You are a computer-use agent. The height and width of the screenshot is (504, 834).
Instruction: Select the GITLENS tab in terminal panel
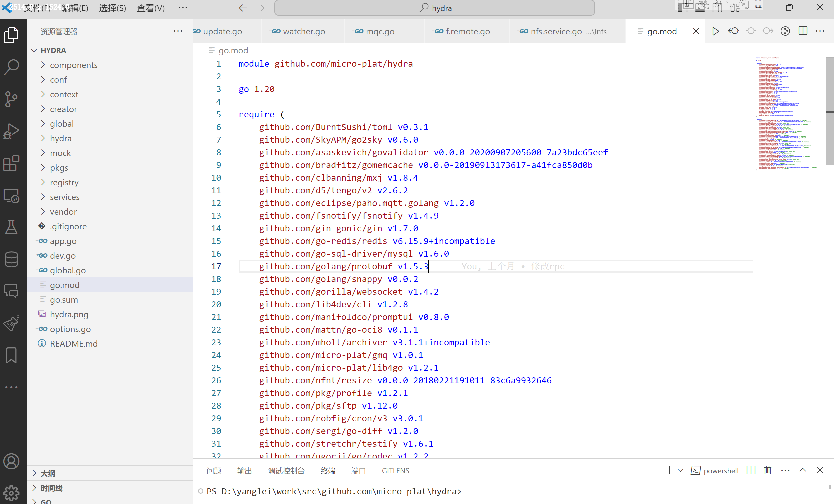point(396,471)
